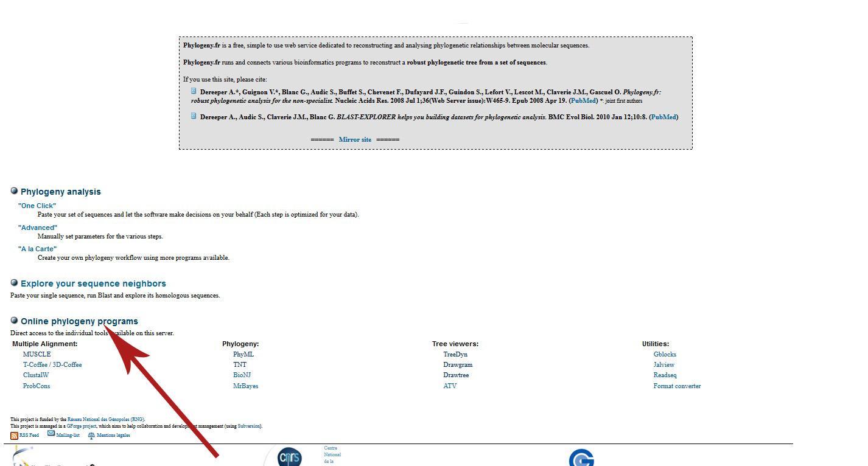Image resolution: width=868 pixels, height=466 pixels.
Task: Open the PhyML phylogeny program
Action: [243, 354]
